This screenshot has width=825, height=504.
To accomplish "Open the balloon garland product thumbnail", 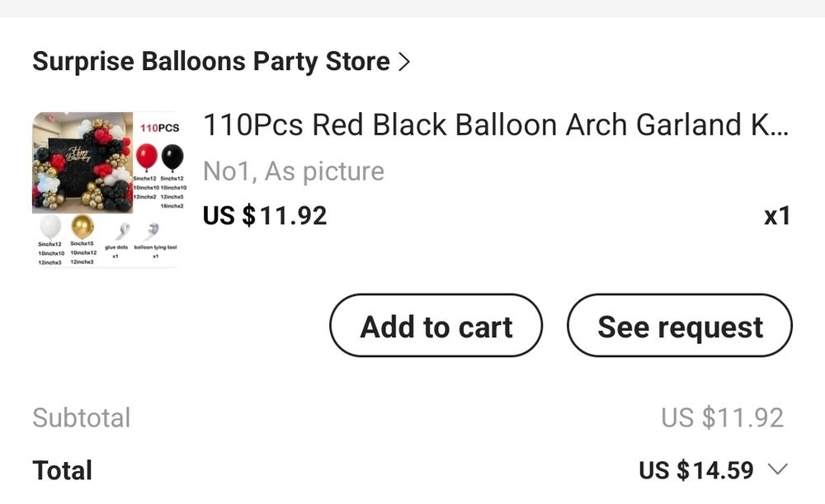I will [106, 190].
